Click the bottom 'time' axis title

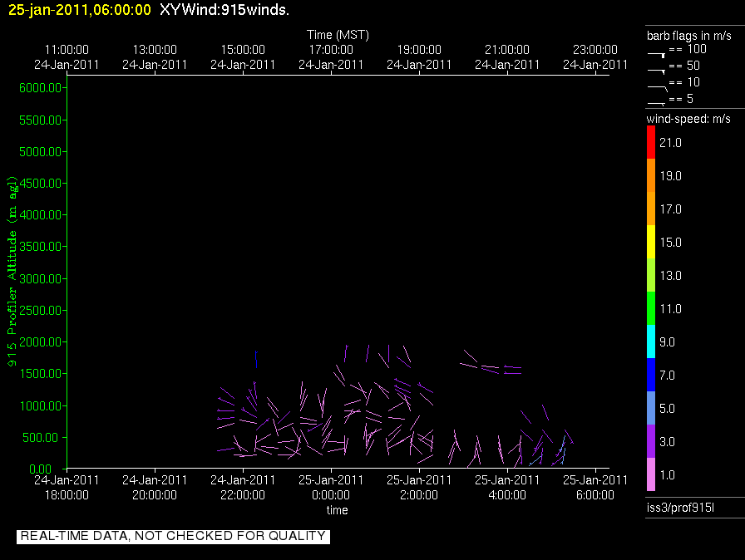338,510
